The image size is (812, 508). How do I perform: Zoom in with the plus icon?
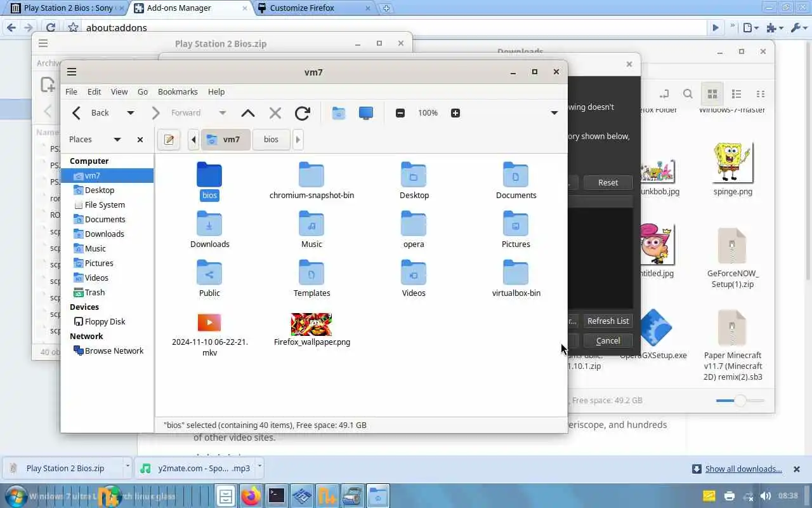pyautogui.click(x=455, y=113)
